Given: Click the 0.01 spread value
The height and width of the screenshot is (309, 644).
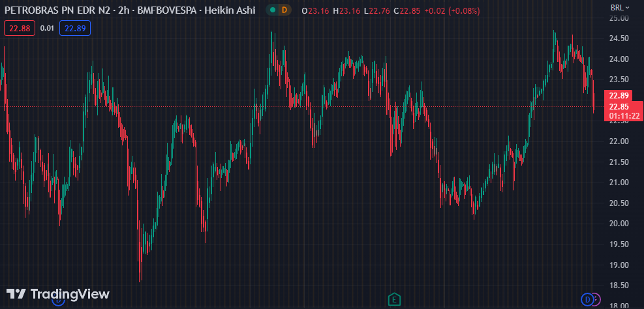Looking at the screenshot, I should 47,28.
